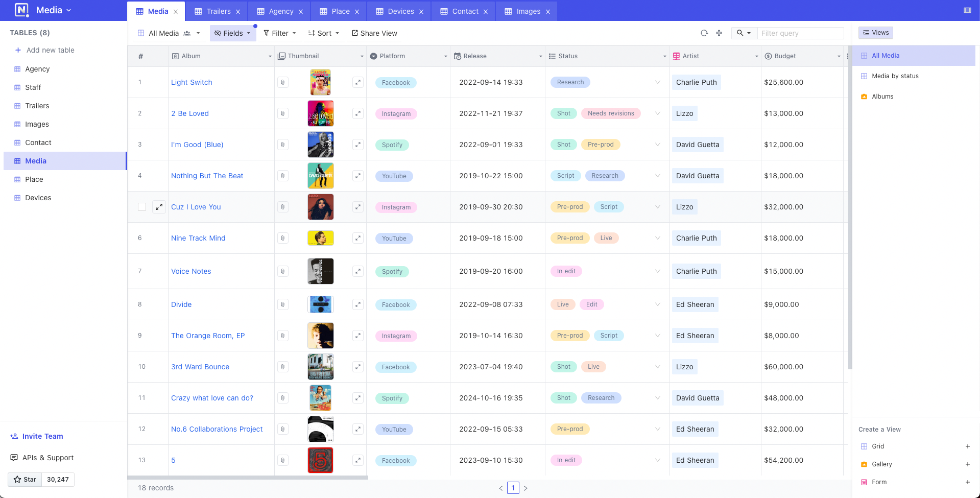Open the 2 Be Loved record link
This screenshot has width=980, height=498.
point(189,113)
